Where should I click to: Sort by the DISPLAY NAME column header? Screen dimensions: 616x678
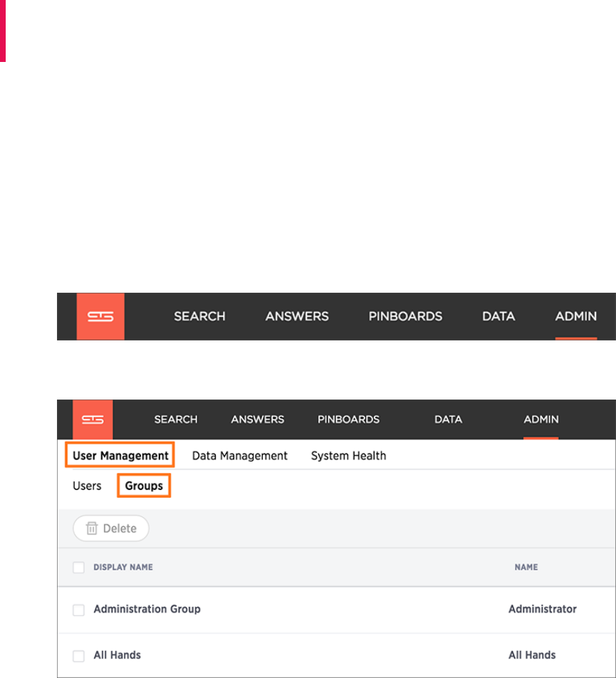pos(123,568)
